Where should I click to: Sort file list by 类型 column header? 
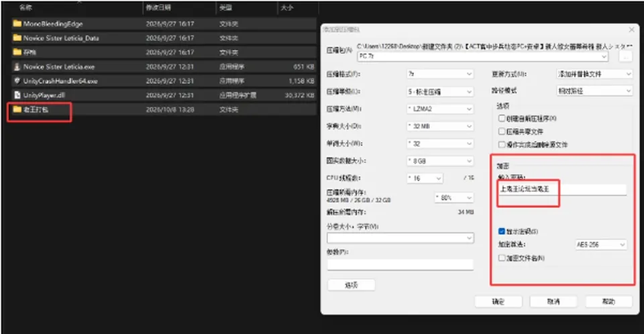coord(225,7)
